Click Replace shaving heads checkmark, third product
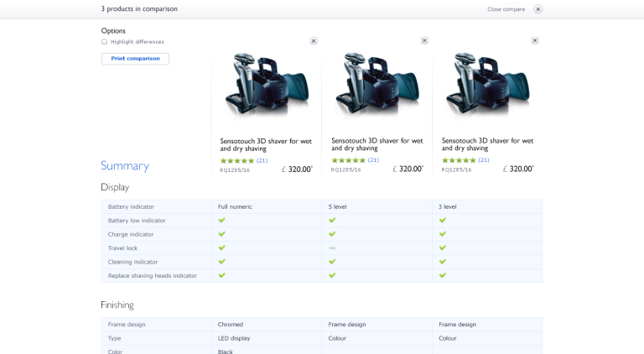This screenshot has height=354, width=644. pos(443,275)
